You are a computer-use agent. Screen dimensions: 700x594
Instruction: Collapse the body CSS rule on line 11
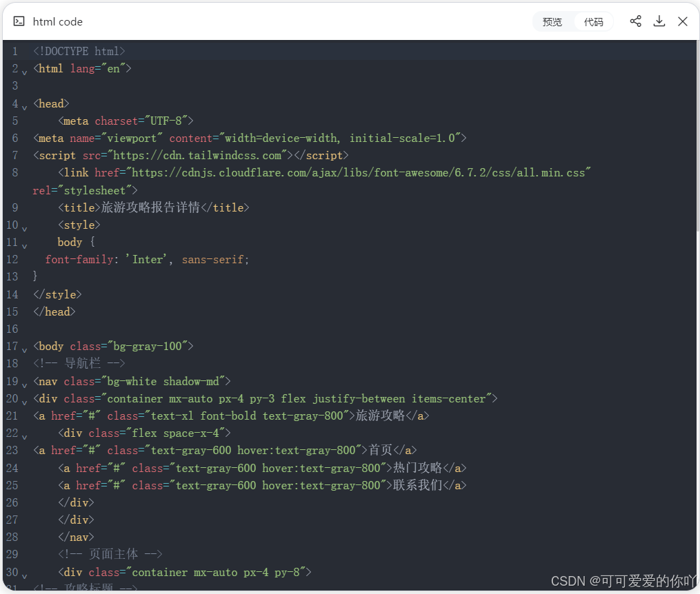point(24,245)
